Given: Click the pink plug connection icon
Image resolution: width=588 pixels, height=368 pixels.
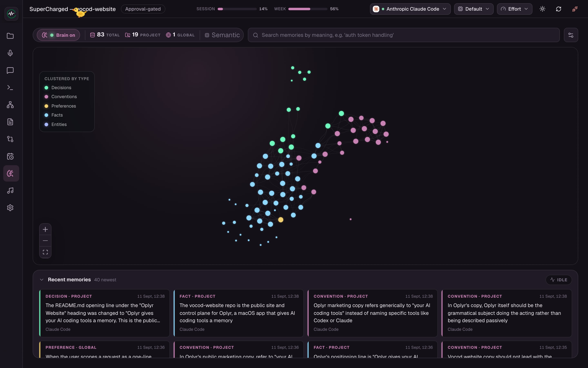Looking at the screenshot, I should point(575,9).
